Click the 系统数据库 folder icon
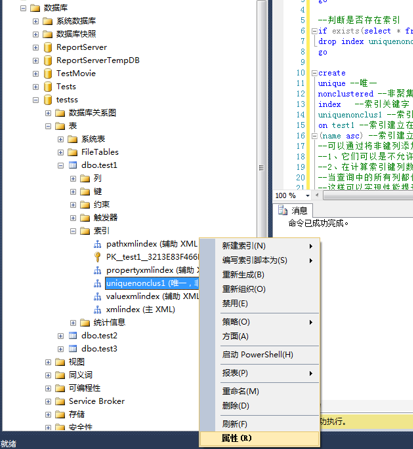 click(x=48, y=21)
